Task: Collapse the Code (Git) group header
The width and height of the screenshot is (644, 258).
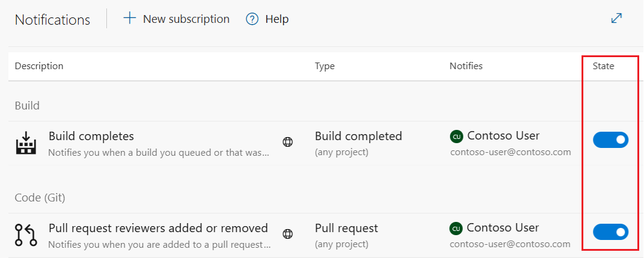Action: [40, 198]
